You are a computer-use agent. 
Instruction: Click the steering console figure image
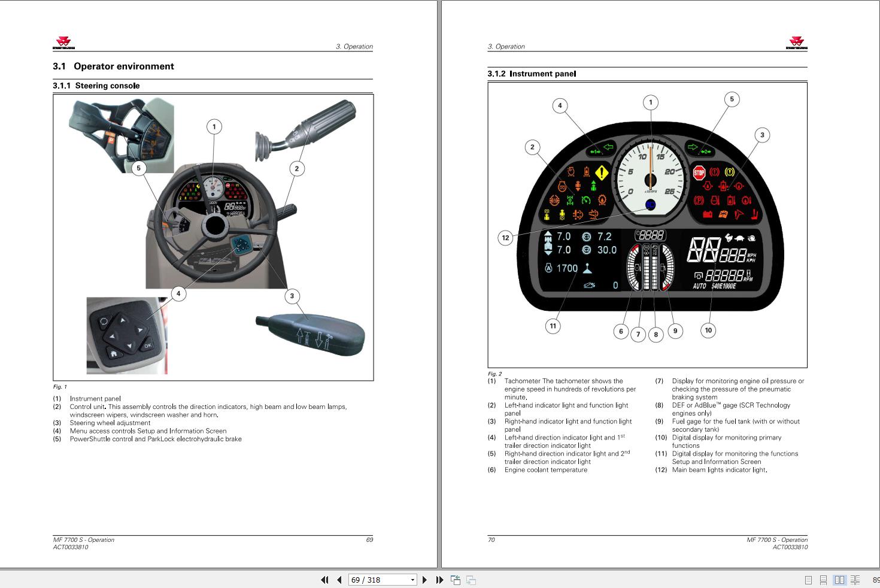point(213,237)
